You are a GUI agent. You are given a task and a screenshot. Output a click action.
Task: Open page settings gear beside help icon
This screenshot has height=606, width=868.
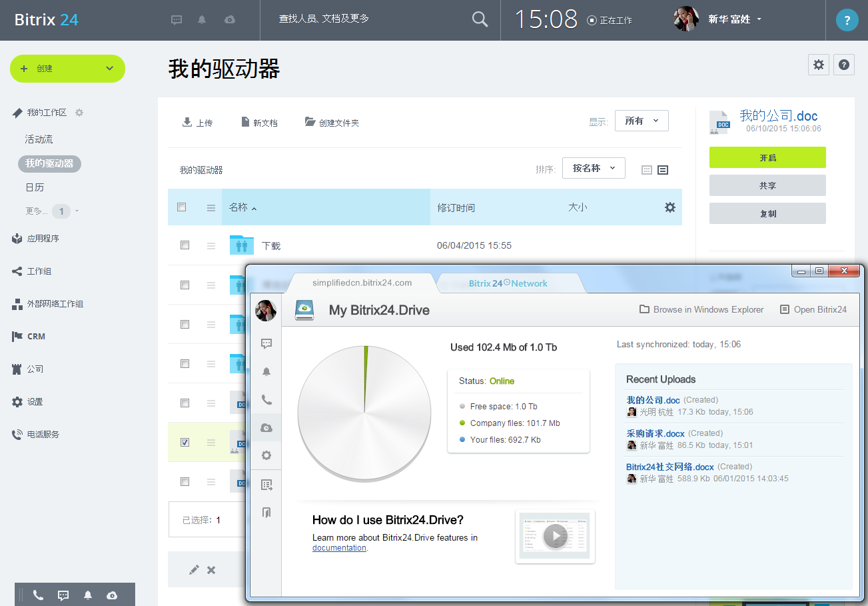(x=819, y=65)
